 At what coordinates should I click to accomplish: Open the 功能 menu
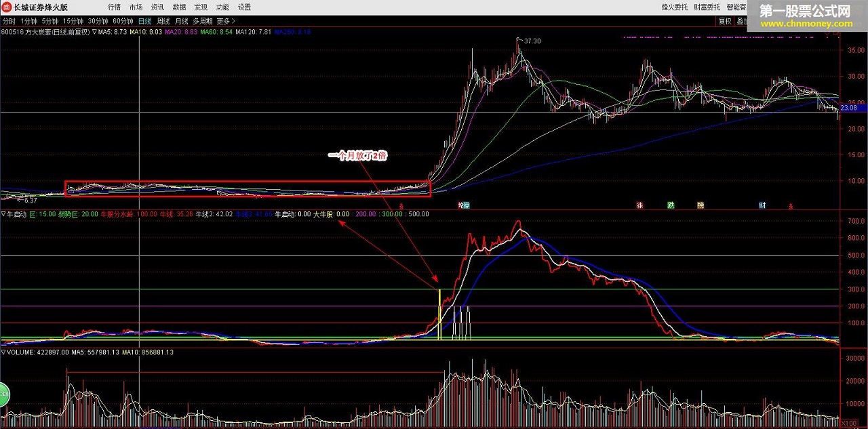222,7
